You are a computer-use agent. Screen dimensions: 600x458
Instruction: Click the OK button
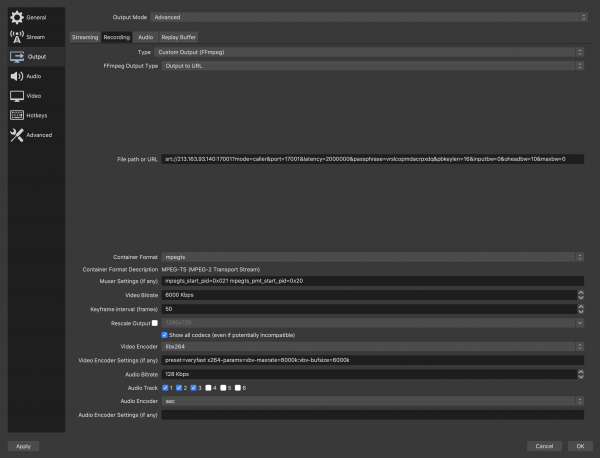click(580, 446)
